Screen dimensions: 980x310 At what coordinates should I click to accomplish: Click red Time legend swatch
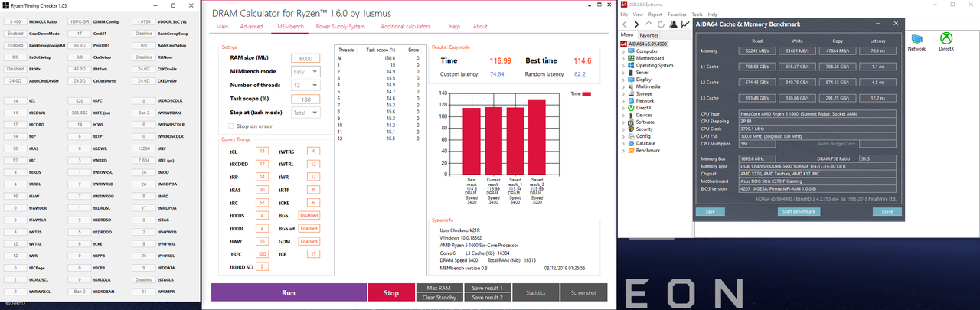coord(587,93)
